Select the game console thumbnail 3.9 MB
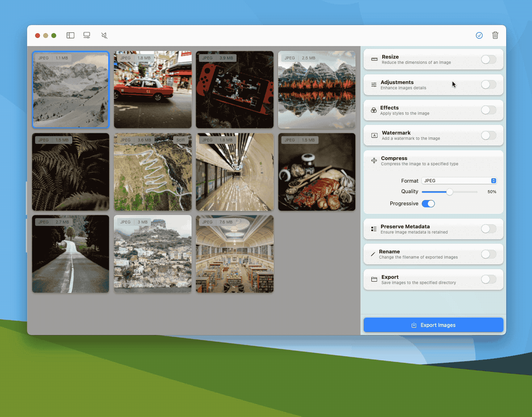The width and height of the screenshot is (532, 417). click(235, 90)
